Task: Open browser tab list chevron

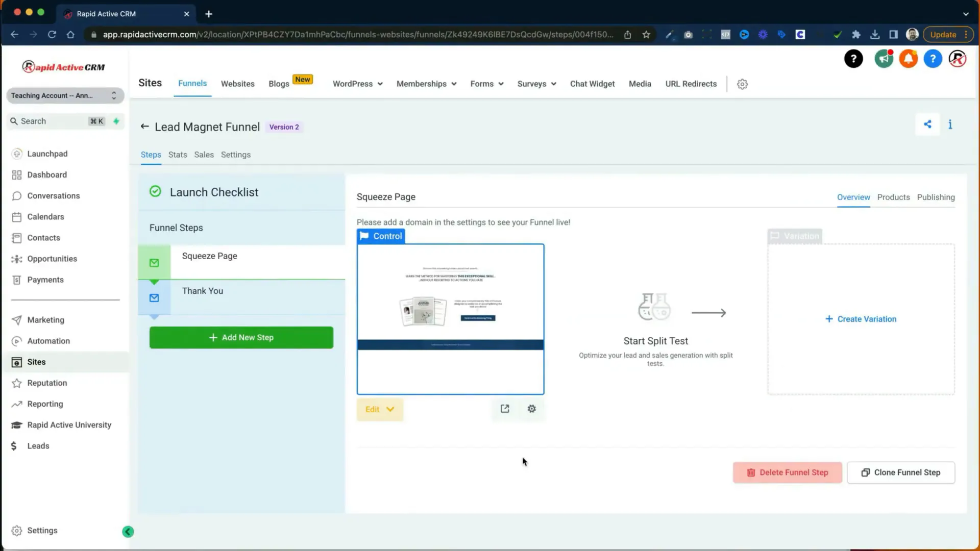Action: click(966, 14)
